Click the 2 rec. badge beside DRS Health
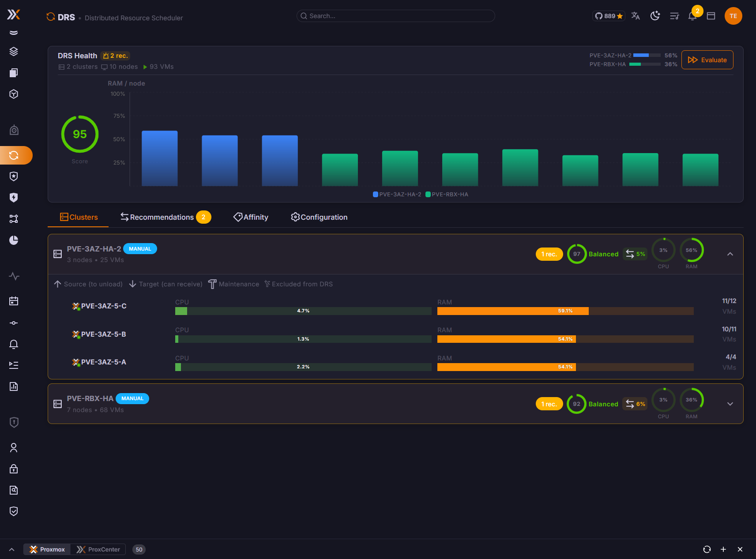Image resolution: width=756 pixels, height=559 pixels. click(115, 56)
